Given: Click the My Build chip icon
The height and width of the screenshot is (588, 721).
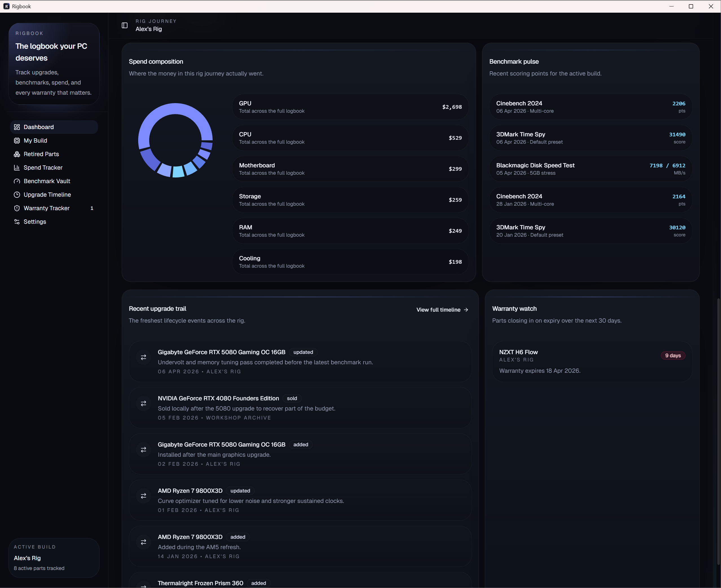Looking at the screenshot, I should 17,141.
